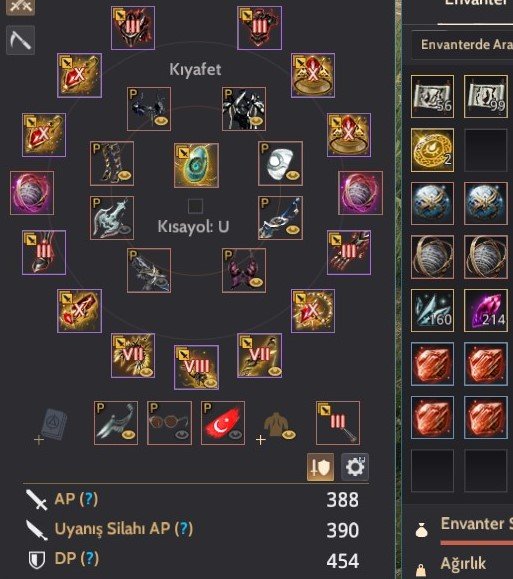Toggle the checkbox above Kısayol: U
The image size is (513, 579).
[195, 206]
